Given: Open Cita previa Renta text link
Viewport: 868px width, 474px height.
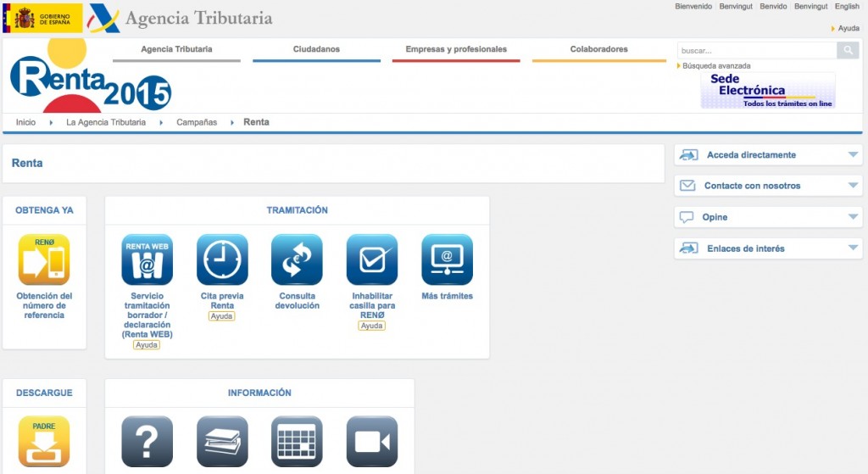Looking at the screenshot, I should click(222, 301).
